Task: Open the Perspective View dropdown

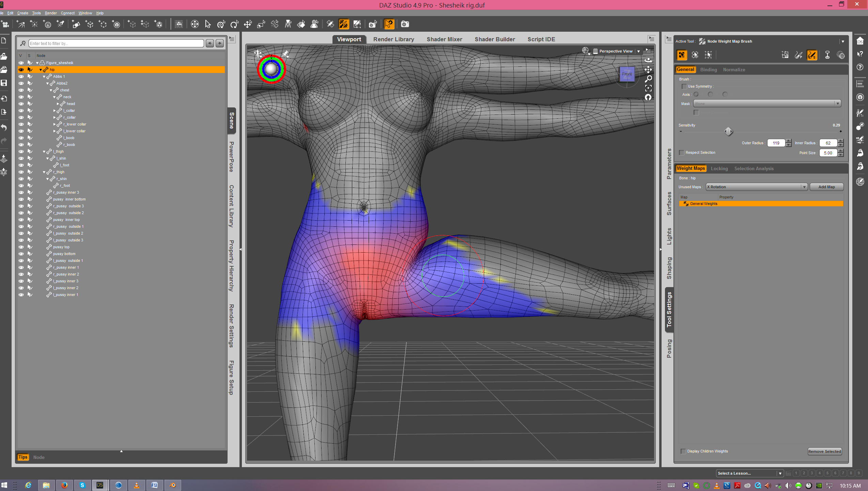Action: [638, 51]
